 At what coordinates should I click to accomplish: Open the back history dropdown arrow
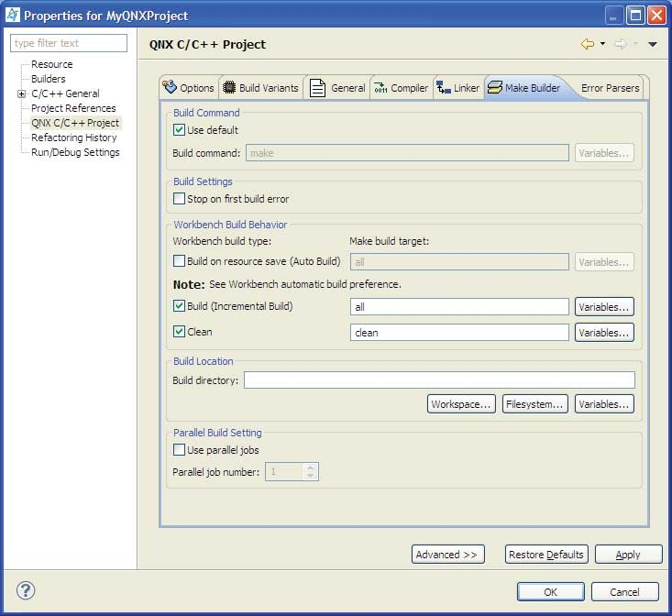602,44
